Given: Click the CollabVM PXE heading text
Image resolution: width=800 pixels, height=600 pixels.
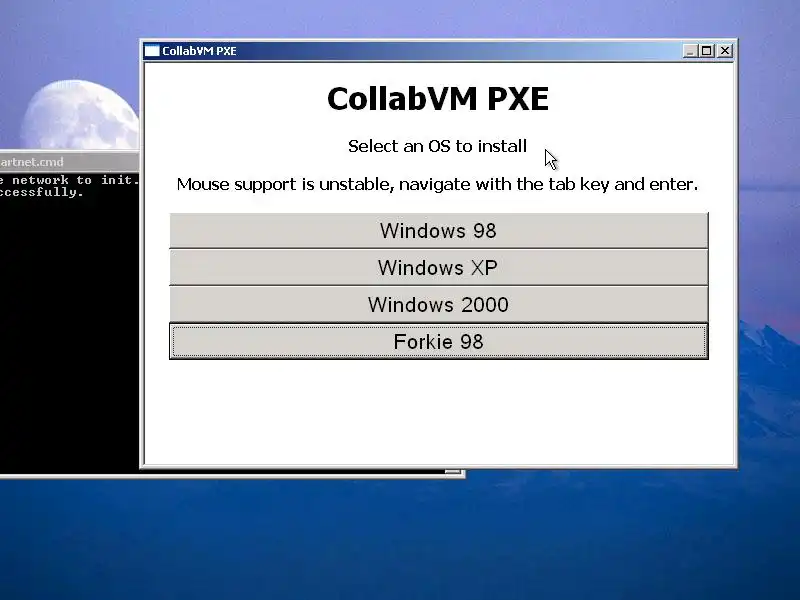Looking at the screenshot, I should [438, 98].
